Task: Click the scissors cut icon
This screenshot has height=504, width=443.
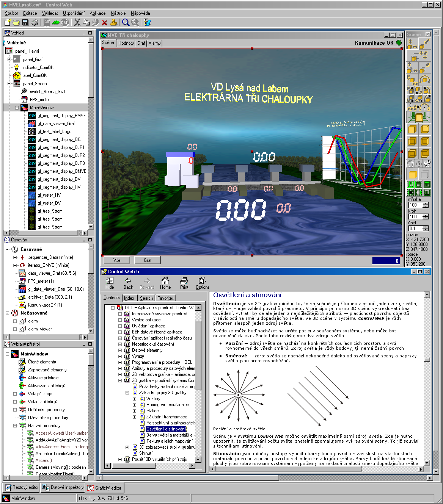Action: (77, 23)
